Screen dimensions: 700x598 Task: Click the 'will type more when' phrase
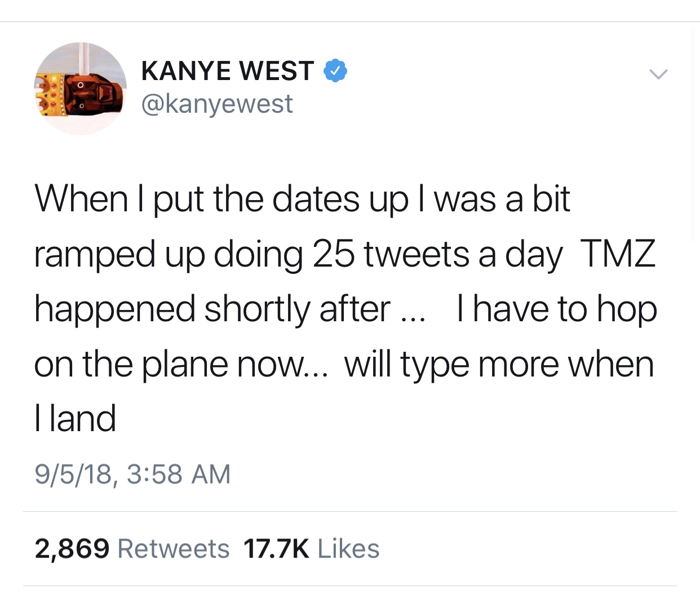[x=499, y=365]
